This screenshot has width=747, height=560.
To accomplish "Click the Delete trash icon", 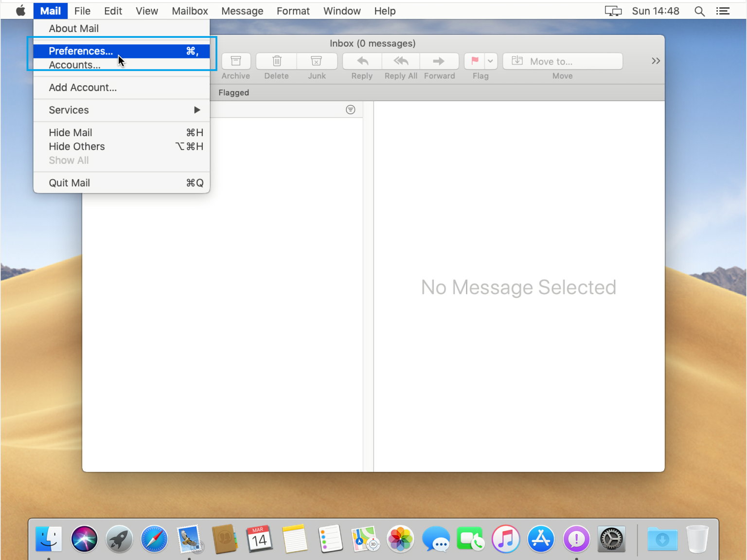I will (276, 61).
